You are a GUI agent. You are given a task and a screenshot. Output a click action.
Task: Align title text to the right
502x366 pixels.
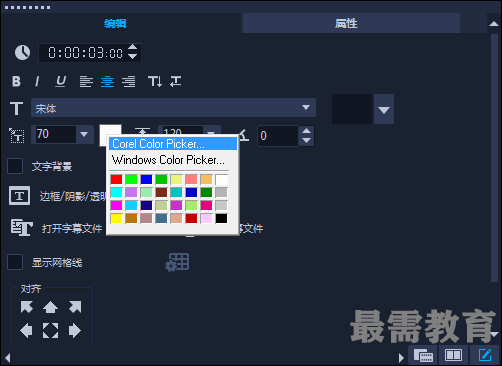[129, 81]
